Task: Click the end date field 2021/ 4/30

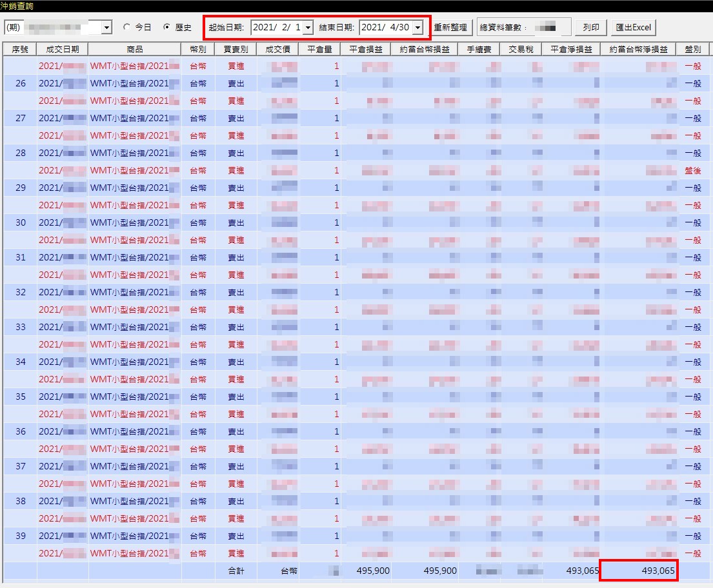Action: pos(386,27)
